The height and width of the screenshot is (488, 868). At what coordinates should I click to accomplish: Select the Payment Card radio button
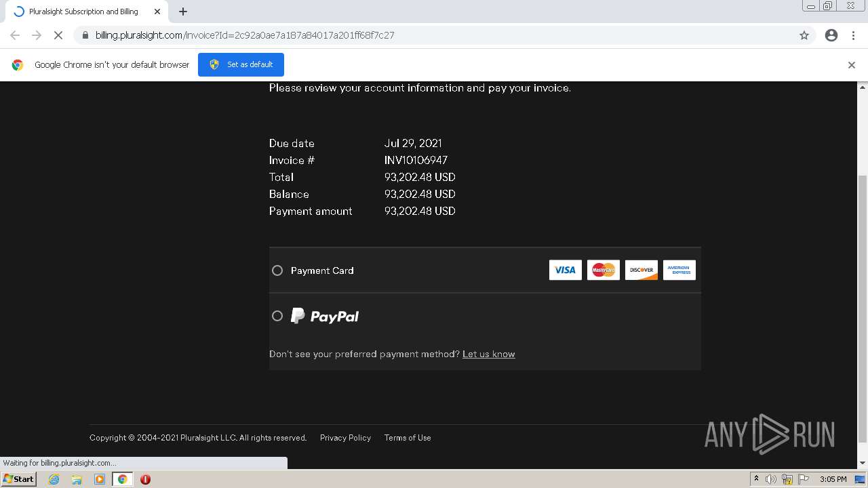(277, 270)
